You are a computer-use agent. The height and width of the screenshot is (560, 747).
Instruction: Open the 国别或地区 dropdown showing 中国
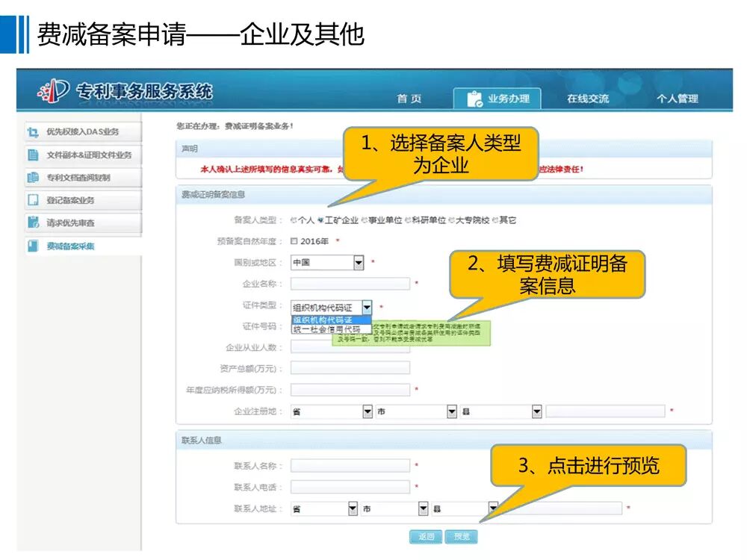pos(327,262)
